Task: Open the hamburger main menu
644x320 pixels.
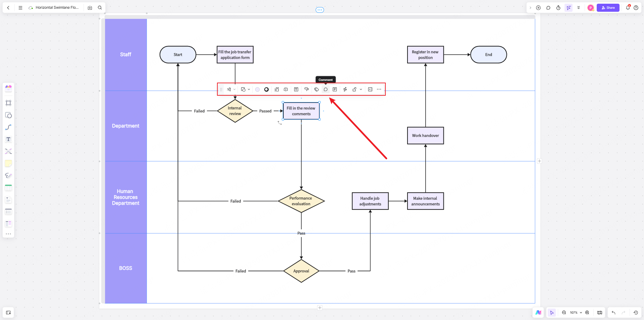Action: 20,7
